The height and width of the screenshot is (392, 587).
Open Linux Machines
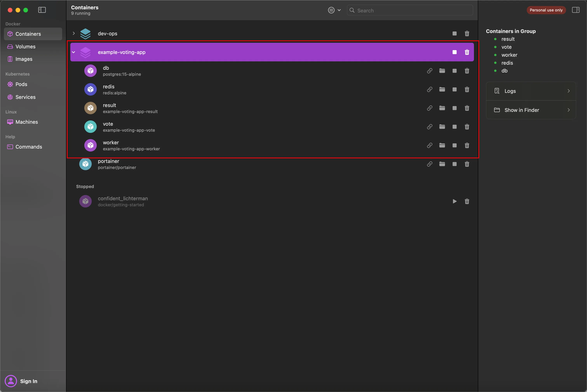(x=33, y=122)
